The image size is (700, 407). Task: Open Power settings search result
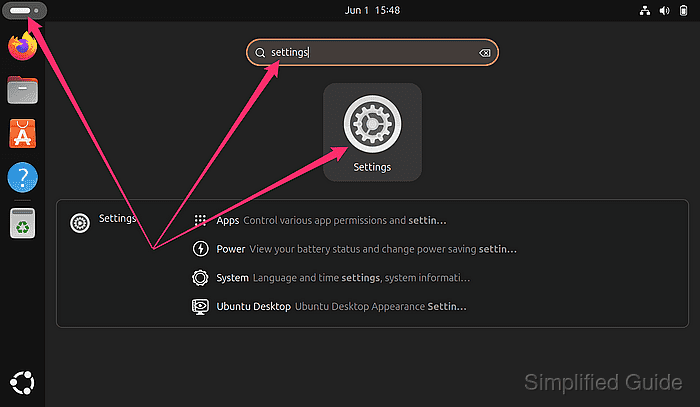[354, 249]
